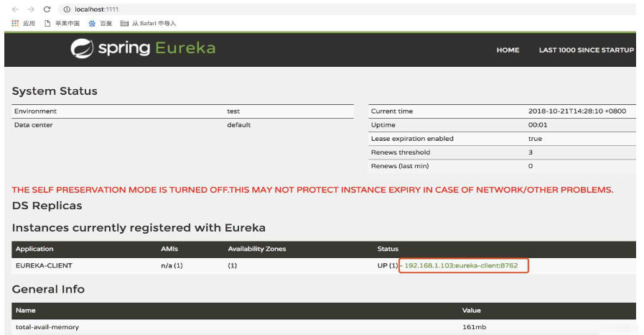
Task: Click the Lease expiration value true
Action: click(x=535, y=139)
